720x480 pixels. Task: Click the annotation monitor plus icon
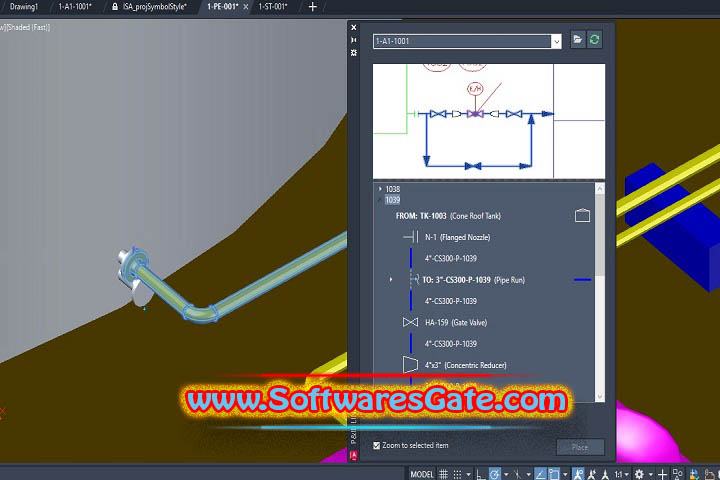click(662, 474)
